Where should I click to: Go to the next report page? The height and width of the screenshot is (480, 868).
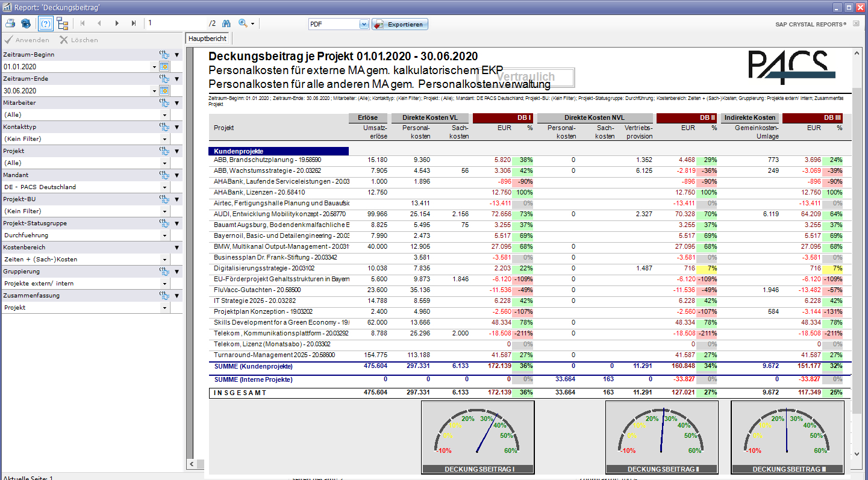(x=116, y=24)
